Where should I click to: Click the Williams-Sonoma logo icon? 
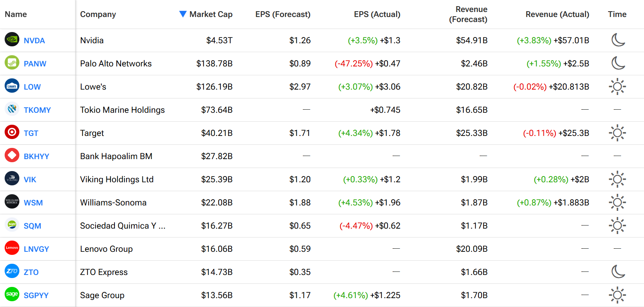[12, 202]
